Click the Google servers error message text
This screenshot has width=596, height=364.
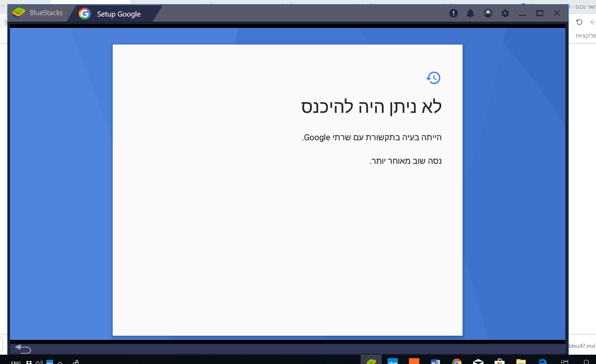click(x=372, y=138)
